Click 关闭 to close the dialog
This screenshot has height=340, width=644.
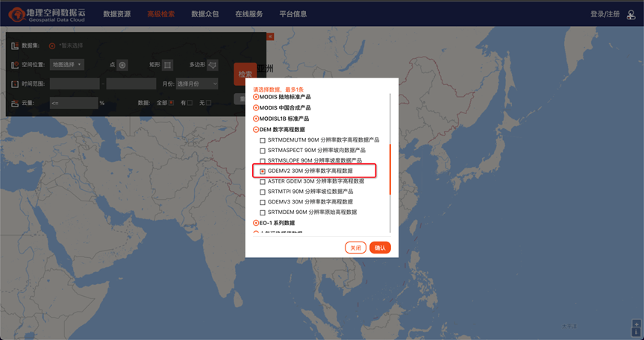(355, 248)
